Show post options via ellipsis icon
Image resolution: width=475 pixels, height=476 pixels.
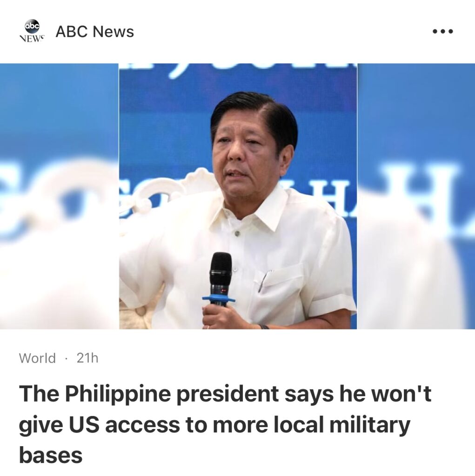(x=443, y=31)
